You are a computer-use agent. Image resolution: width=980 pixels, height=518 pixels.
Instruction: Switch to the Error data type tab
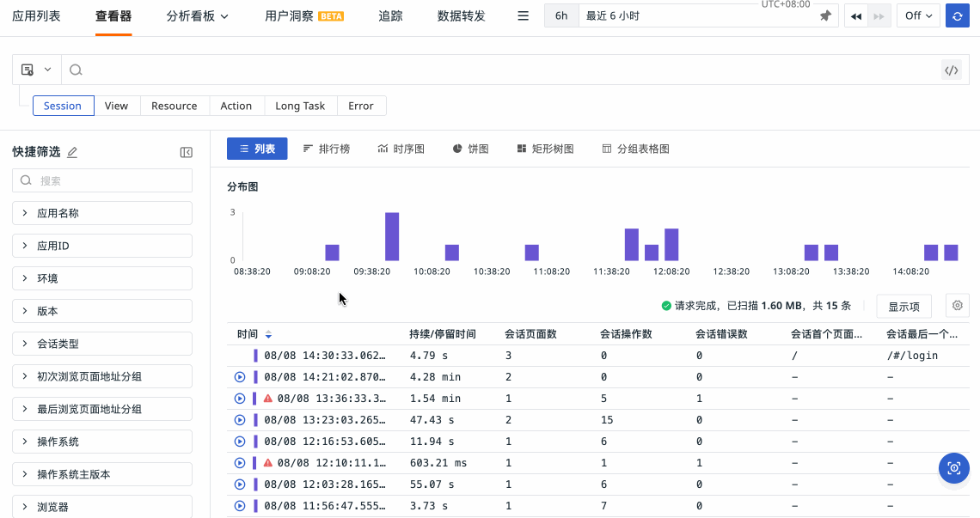click(361, 106)
